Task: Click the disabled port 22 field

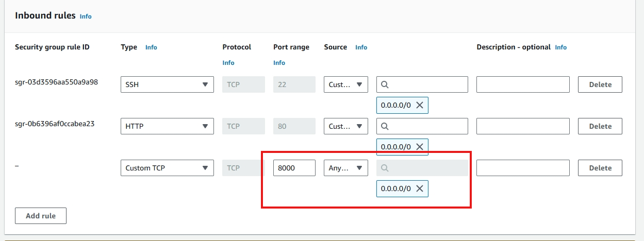Action: coord(294,84)
